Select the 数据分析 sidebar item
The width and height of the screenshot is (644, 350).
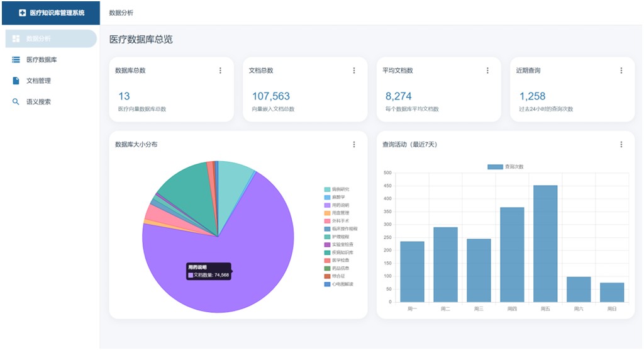51,38
